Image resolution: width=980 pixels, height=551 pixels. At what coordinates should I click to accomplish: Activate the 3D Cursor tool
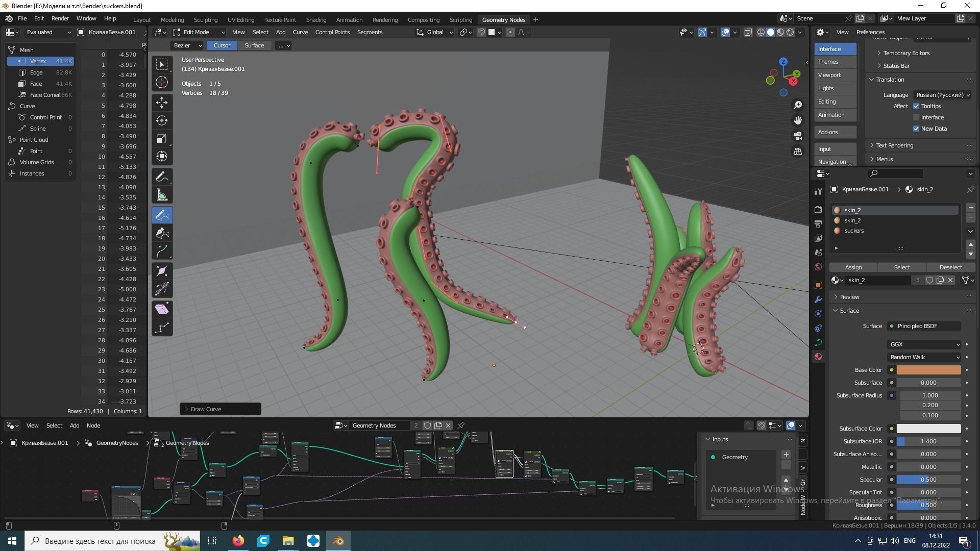coord(162,83)
